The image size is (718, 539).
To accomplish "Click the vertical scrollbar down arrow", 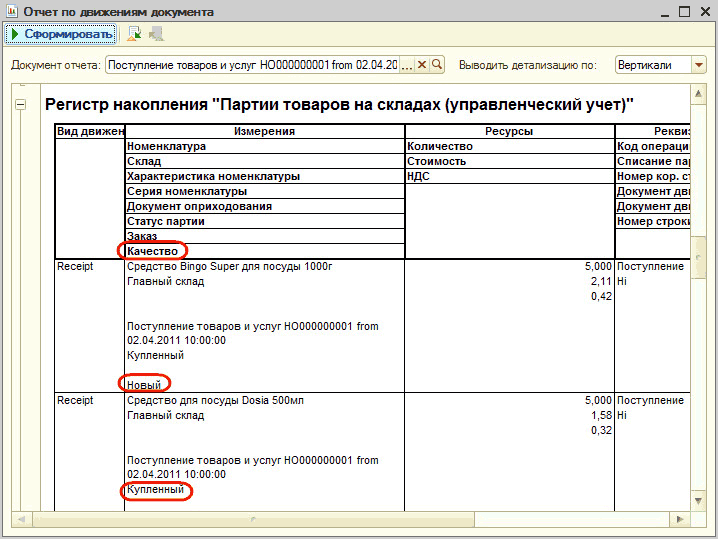I will pyautogui.click(x=698, y=501).
